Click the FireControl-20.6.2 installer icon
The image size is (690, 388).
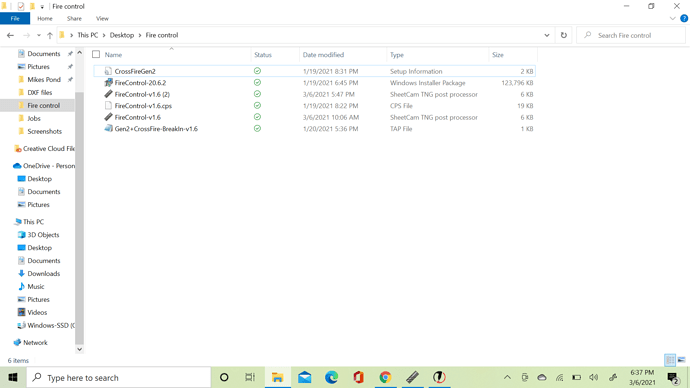click(x=108, y=82)
